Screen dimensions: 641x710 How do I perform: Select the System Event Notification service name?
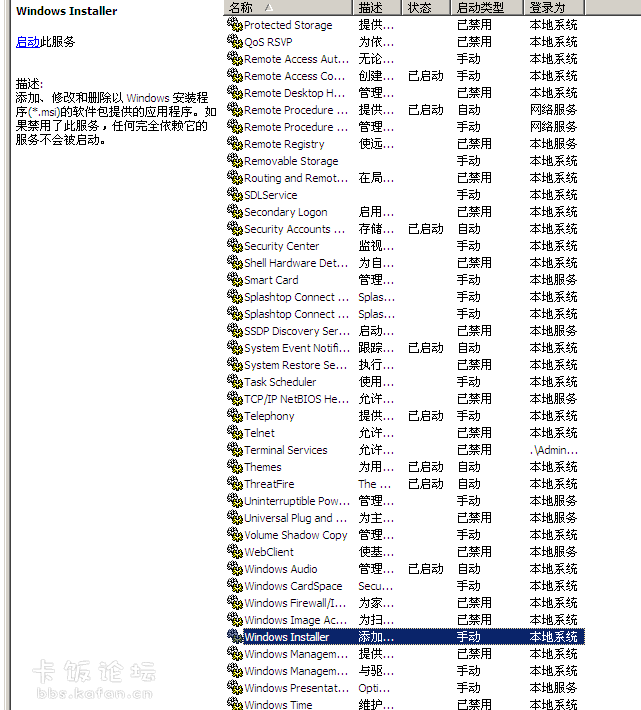pos(297,348)
